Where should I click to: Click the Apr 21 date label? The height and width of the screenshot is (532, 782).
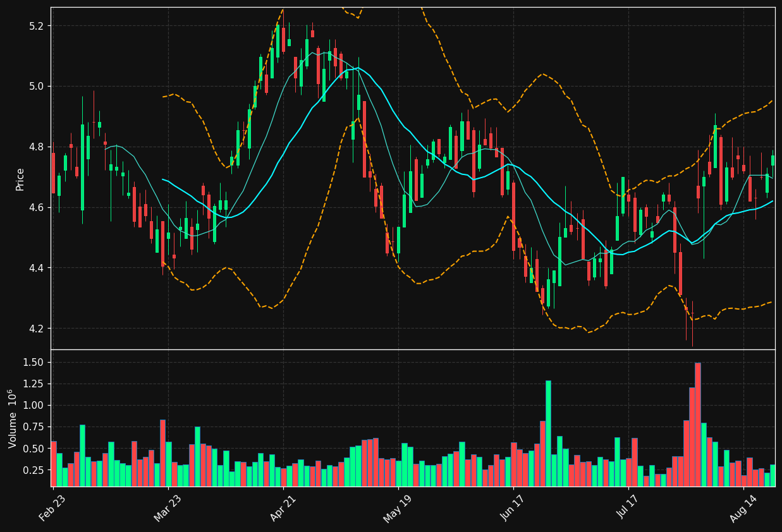(283, 509)
